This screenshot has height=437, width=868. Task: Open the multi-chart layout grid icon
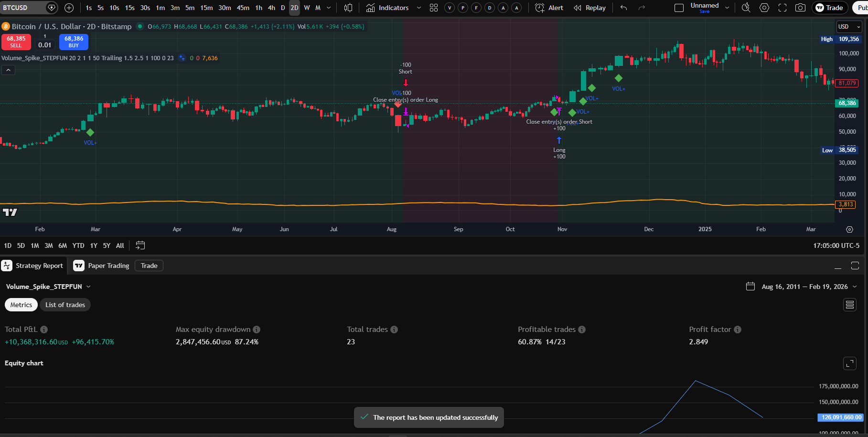(x=434, y=8)
